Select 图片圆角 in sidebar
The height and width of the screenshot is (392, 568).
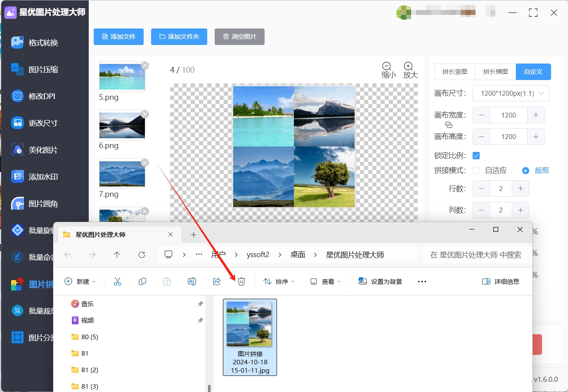coord(35,203)
